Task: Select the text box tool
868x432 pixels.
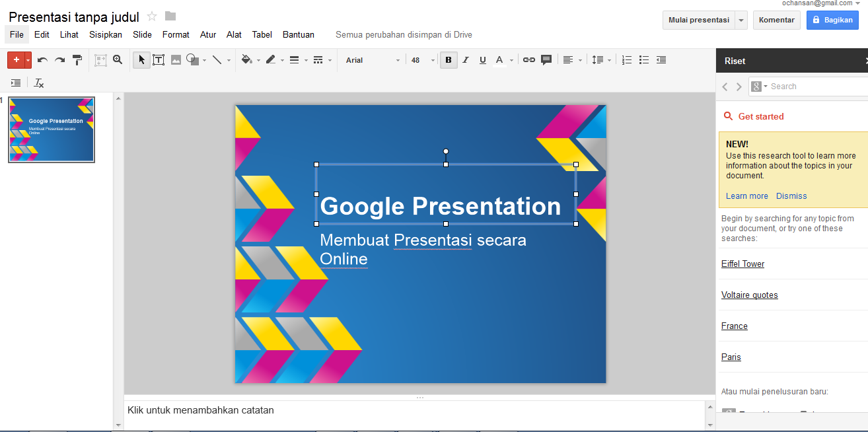Action: [159, 60]
